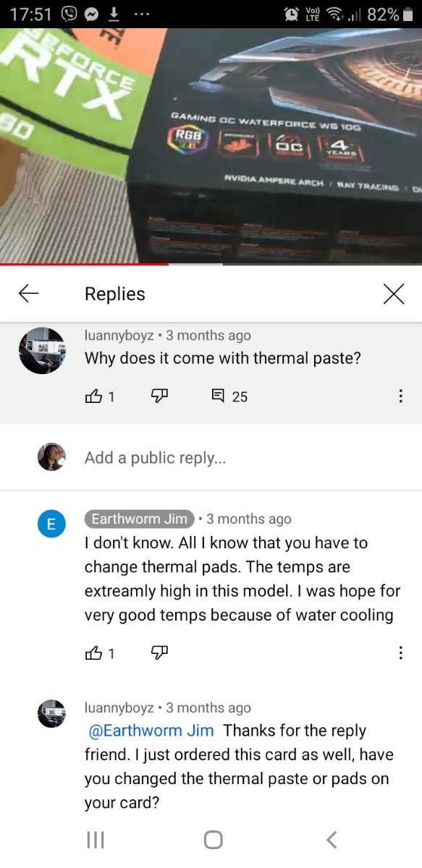This screenshot has width=422, height=868.
Task: Tap the video player area
Action: point(211,146)
